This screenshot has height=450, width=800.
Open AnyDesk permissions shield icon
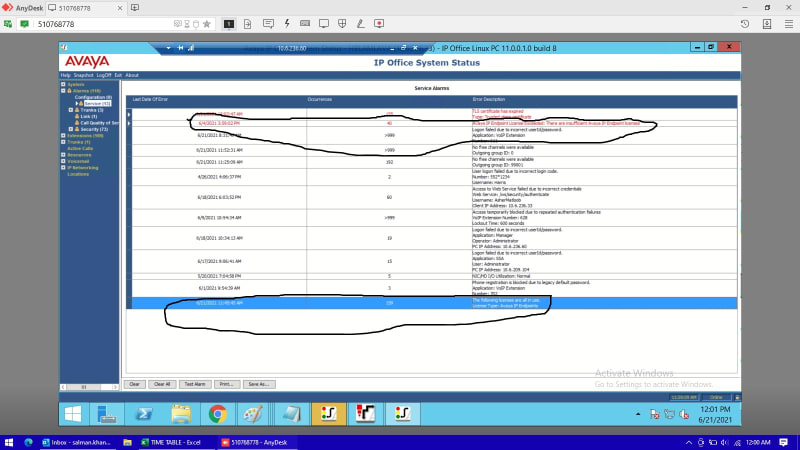342,23
